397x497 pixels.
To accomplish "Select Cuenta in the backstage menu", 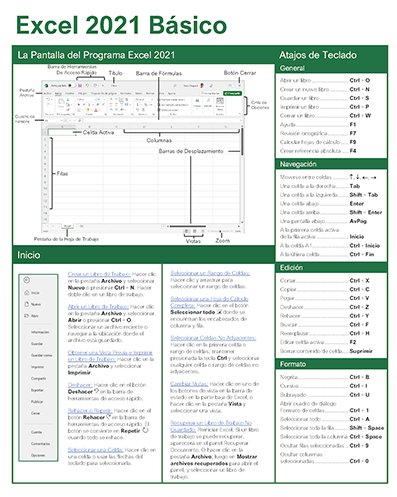I will coord(36,432).
